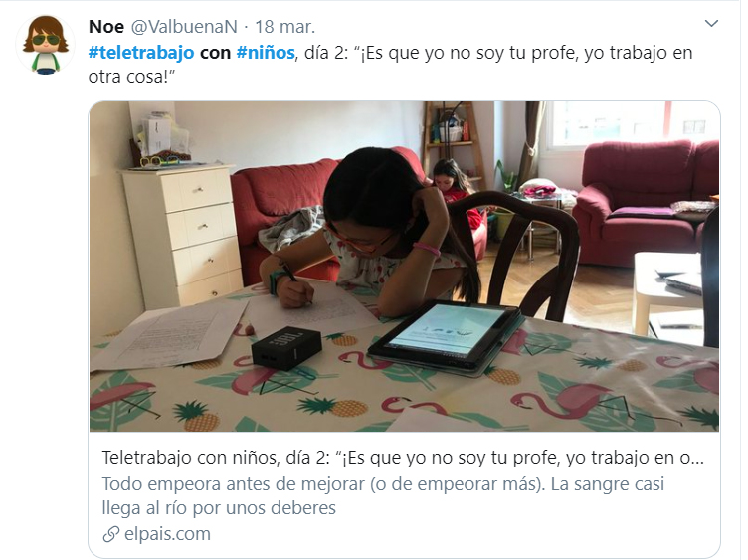The width and height of the screenshot is (748, 560).
Task: Expand the tweet options chevron
Action: pos(711,23)
